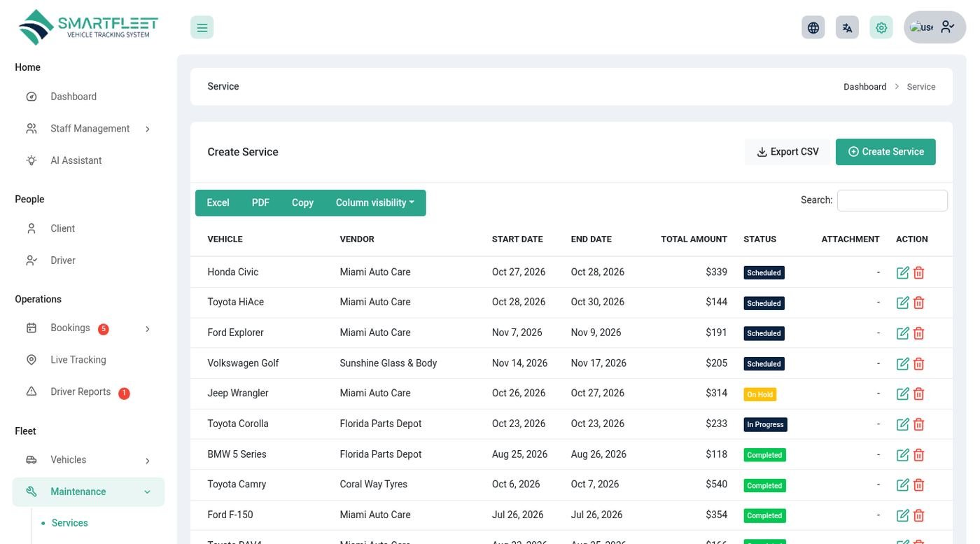Open the language translate icon

(847, 27)
